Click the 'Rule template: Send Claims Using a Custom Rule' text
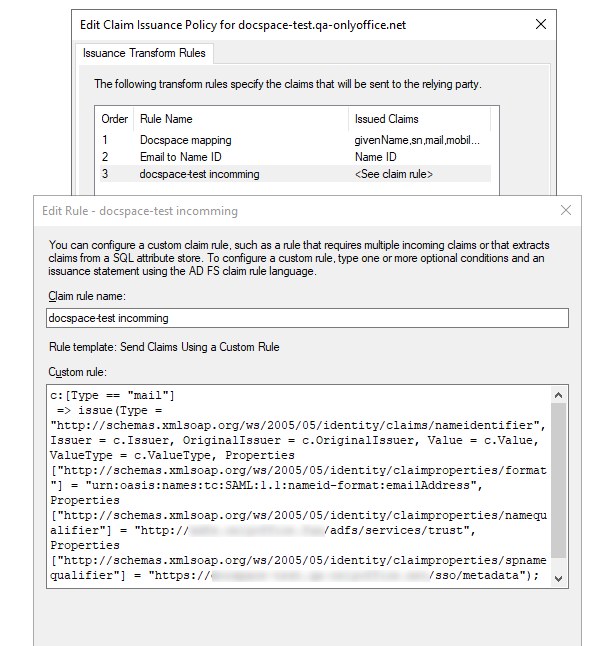The height and width of the screenshot is (646, 615). coord(164,347)
